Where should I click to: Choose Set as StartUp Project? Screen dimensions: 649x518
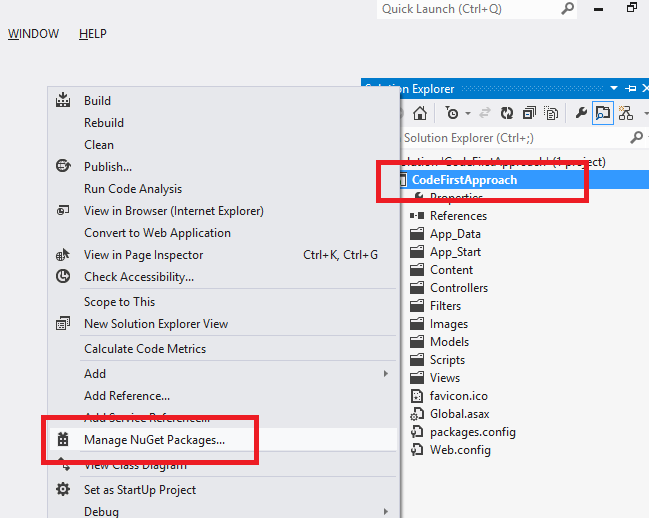[x=139, y=490]
